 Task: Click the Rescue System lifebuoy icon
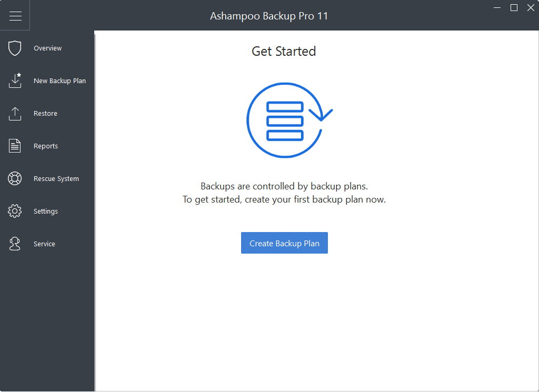15,179
